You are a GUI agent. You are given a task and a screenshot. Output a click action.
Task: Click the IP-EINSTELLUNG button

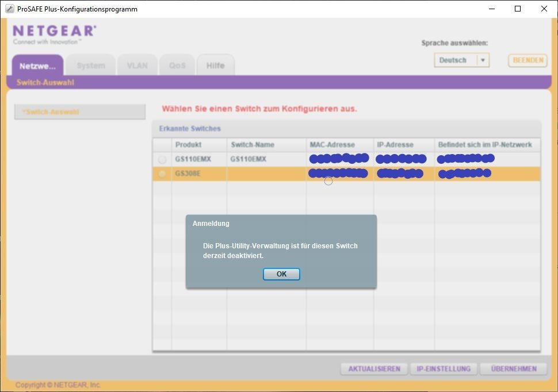pos(444,368)
